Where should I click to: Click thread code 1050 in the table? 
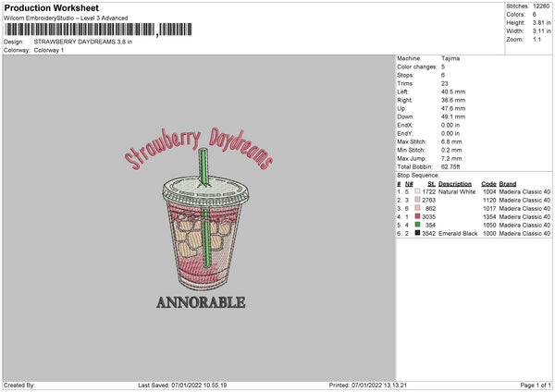(x=489, y=225)
